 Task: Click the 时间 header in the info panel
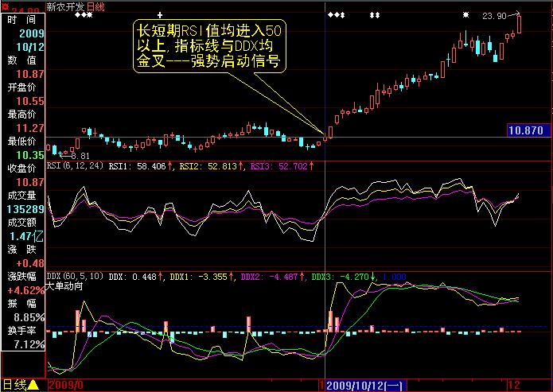click(21, 20)
